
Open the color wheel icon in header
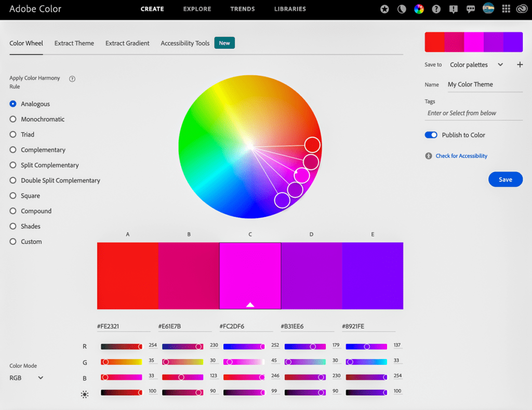point(419,9)
